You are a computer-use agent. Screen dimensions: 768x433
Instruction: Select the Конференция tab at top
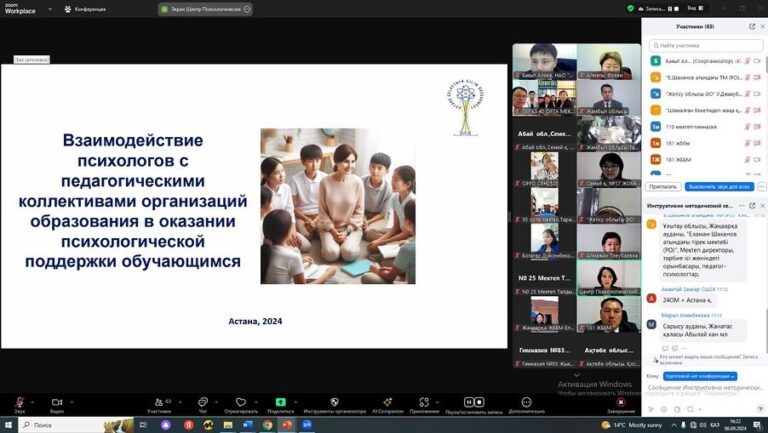[85, 9]
